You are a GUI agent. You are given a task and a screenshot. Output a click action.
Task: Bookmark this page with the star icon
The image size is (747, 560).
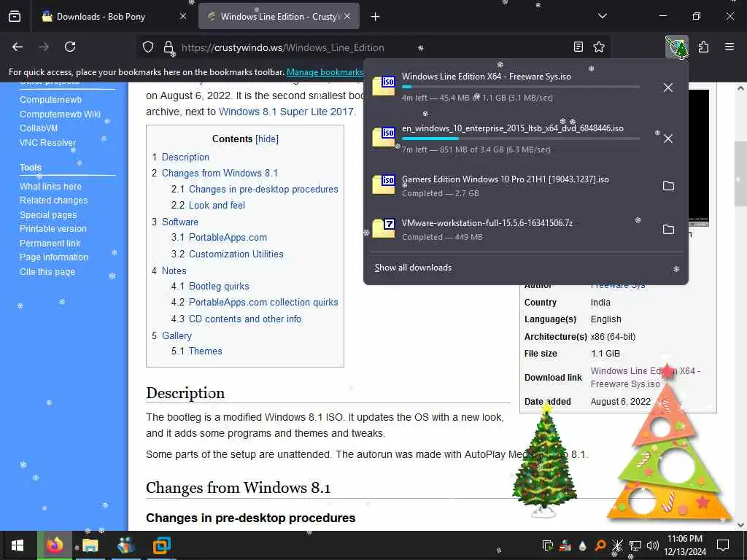pos(599,47)
